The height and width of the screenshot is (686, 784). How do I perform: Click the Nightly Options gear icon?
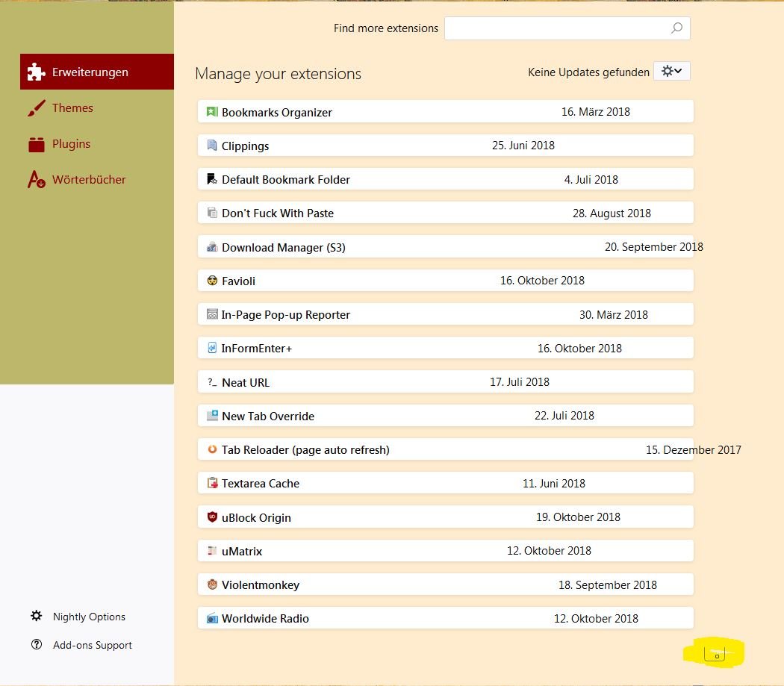[x=37, y=616]
